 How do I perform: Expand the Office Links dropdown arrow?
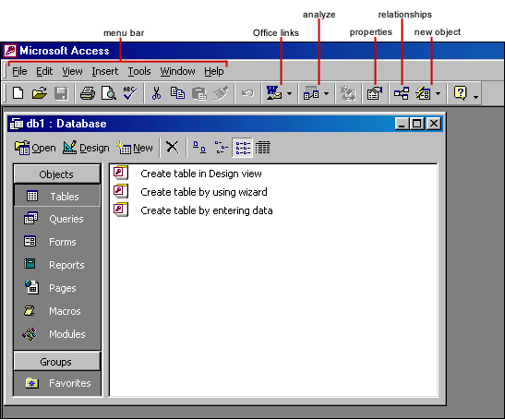coord(289,94)
